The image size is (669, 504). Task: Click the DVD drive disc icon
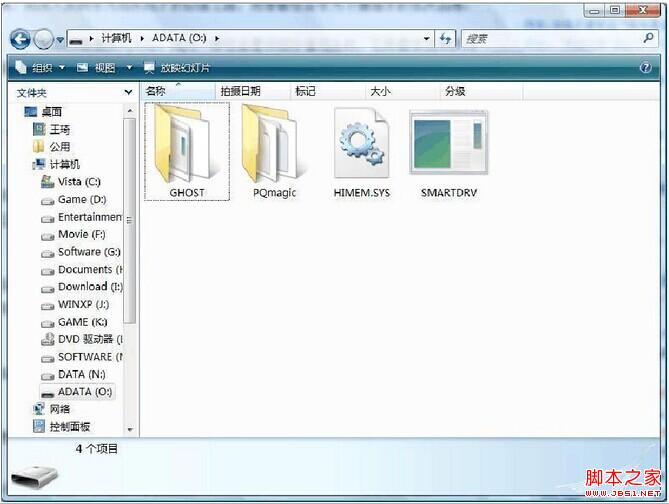47,340
